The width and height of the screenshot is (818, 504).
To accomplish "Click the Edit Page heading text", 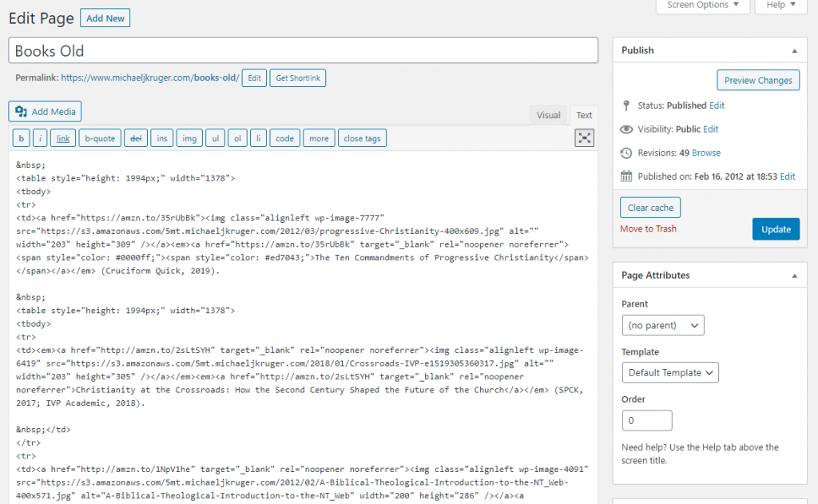I will tap(42, 18).
